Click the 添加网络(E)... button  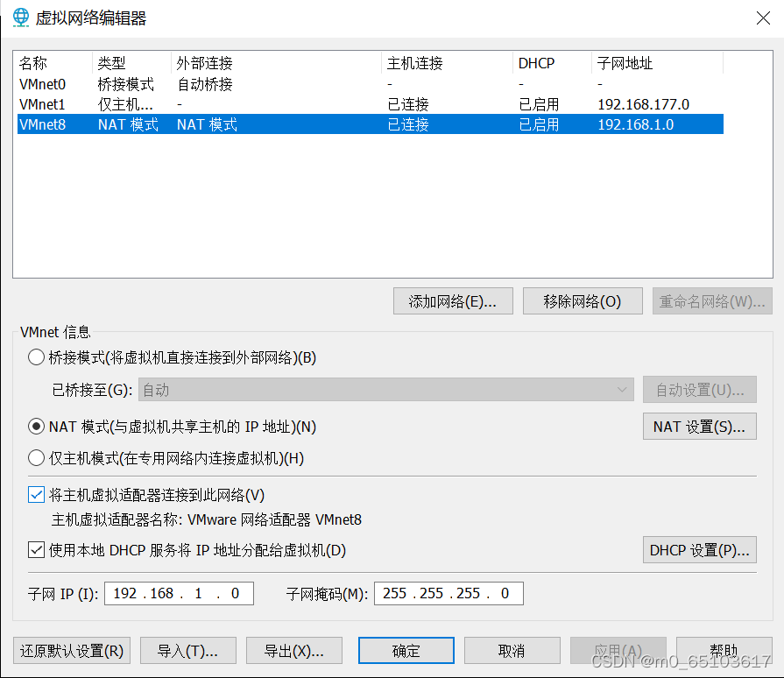453,301
